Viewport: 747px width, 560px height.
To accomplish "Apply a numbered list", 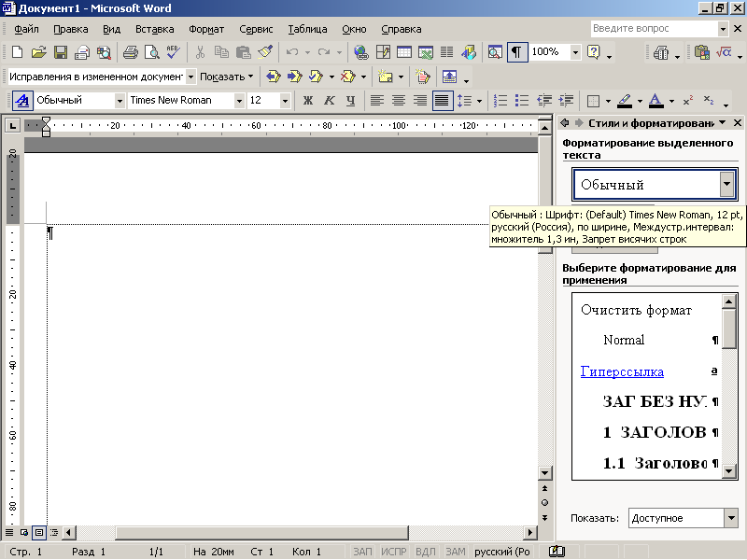I will coord(500,101).
